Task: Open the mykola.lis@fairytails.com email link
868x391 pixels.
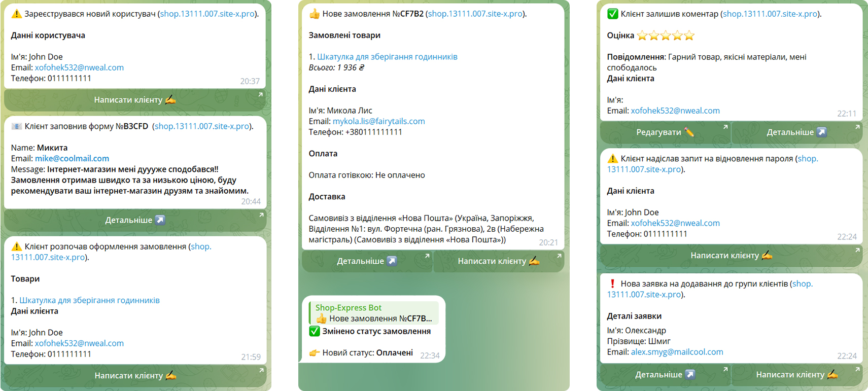Action: (x=378, y=121)
